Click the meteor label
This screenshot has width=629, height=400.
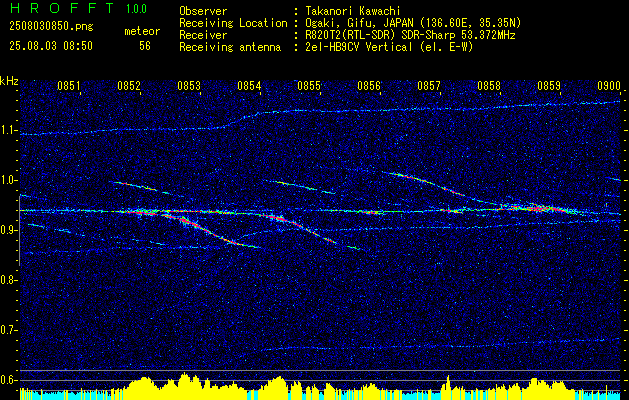[x=142, y=31]
